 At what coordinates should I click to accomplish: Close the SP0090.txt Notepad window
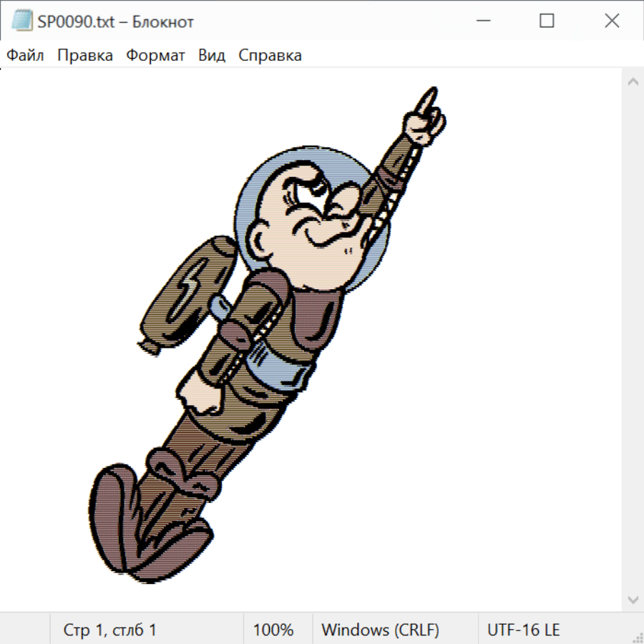612,21
